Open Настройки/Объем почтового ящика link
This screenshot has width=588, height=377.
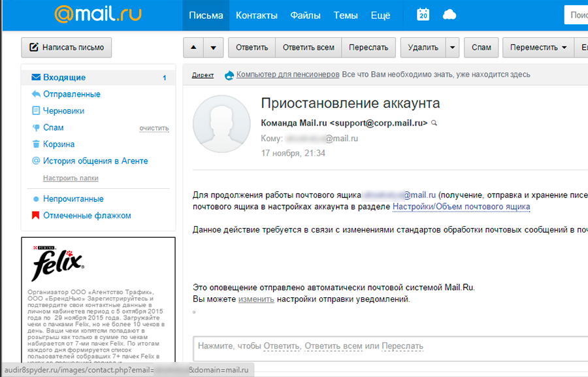tap(461, 206)
